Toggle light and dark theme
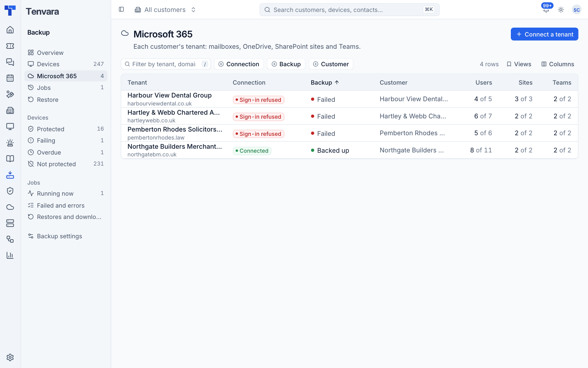Image resolution: width=588 pixels, height=368 pixels. tap(561, 10)
